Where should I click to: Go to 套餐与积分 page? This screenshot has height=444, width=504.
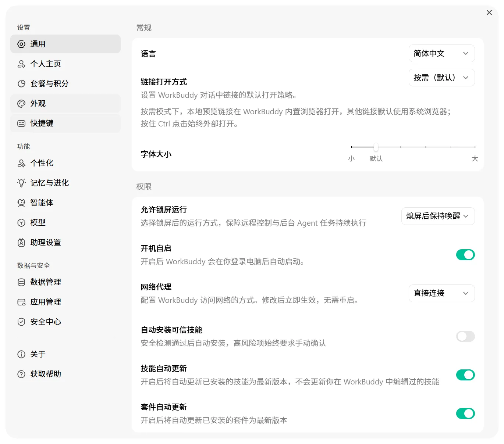tap(65, 84)
